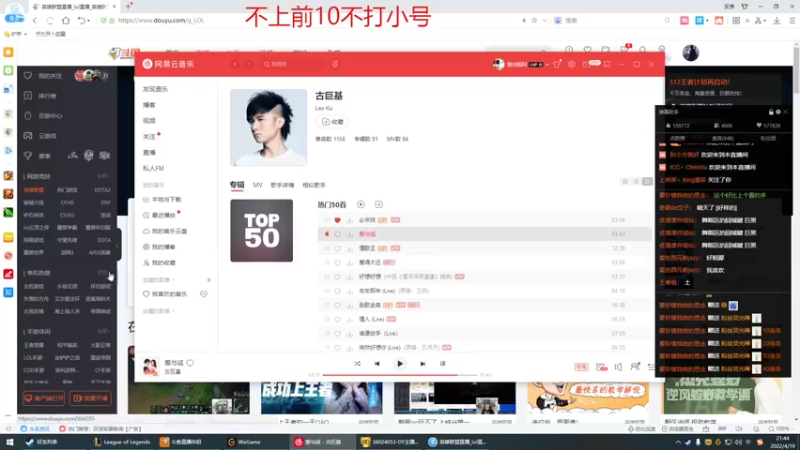Start heartbeat mode beside 我喜欢的音乐
This screenshot has height=450, width=800.
[x=204, y=294]
